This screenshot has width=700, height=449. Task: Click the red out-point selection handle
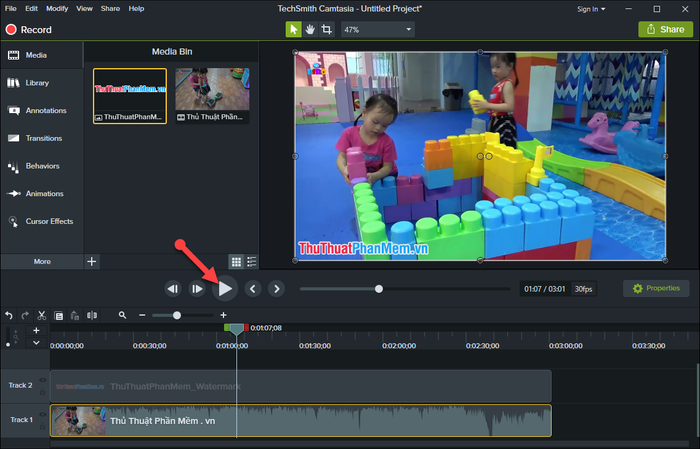click(x=246, y=328)
